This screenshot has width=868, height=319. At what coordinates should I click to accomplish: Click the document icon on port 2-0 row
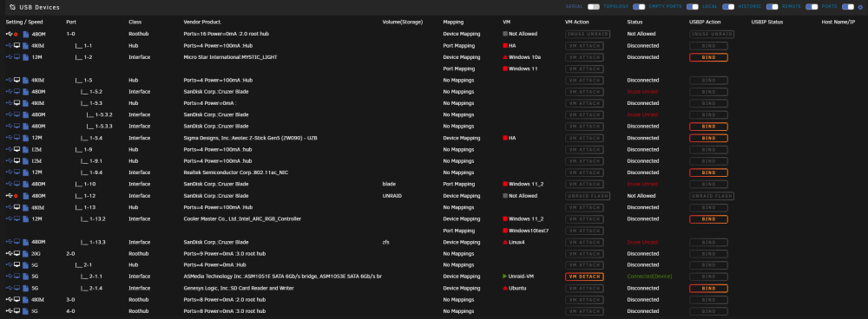pos(25,253)
